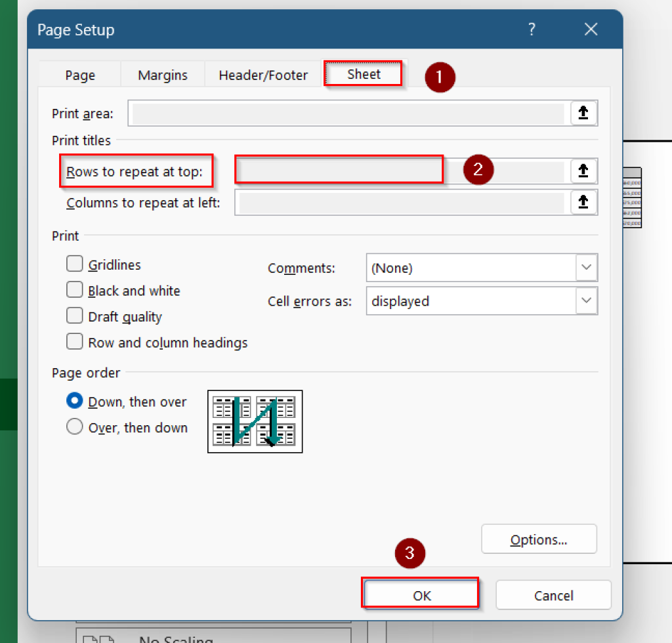Click the Columns to repeat range selector icon
This screenshot has width=672, height=643.
click(583, 202)
